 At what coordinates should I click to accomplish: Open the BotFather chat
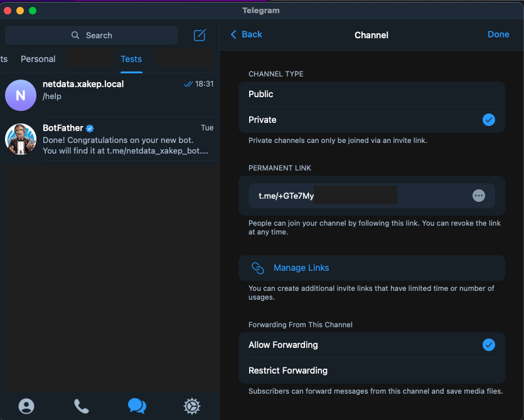pos(110,139)
